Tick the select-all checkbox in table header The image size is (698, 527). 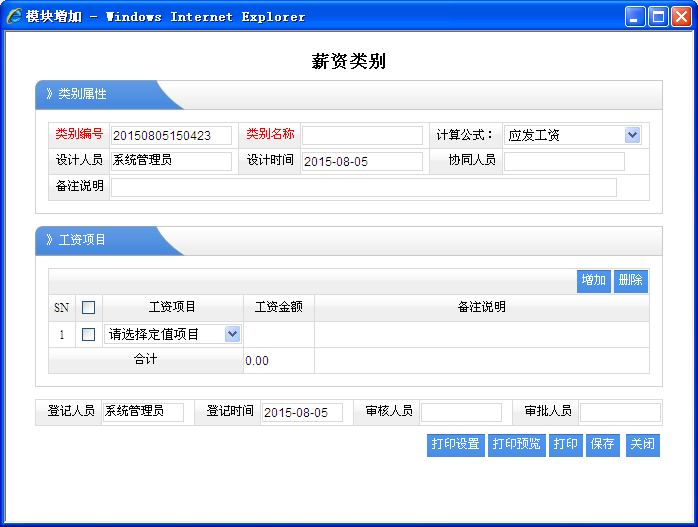88,308
